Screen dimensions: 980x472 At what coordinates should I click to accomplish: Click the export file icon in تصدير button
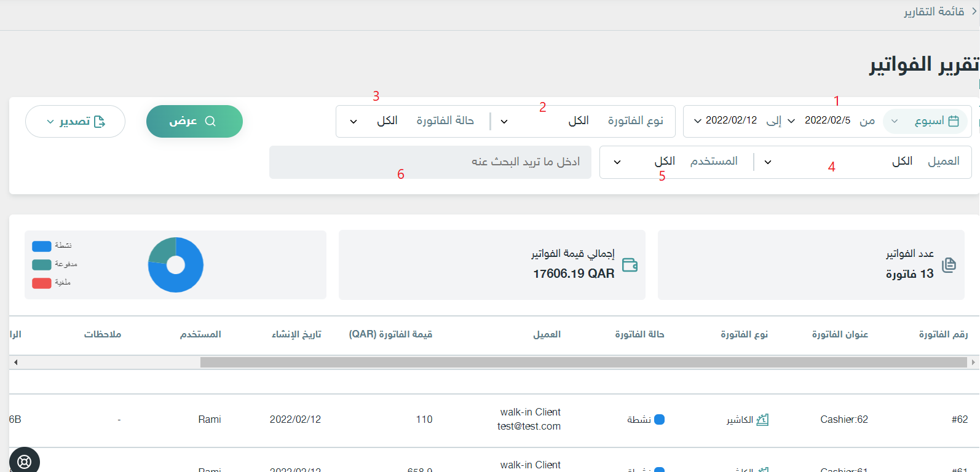click(x=100, y=122)
